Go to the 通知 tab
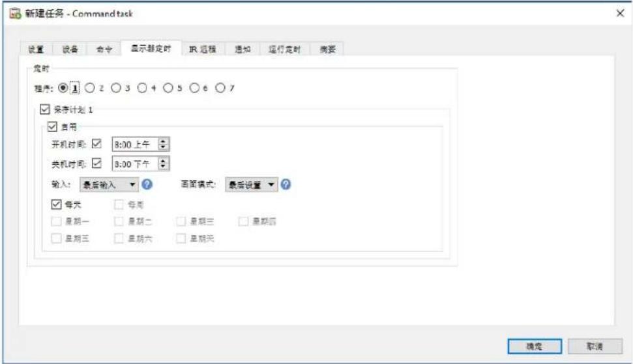Viewport: 633px width, 364px height. tap(243, 49)
